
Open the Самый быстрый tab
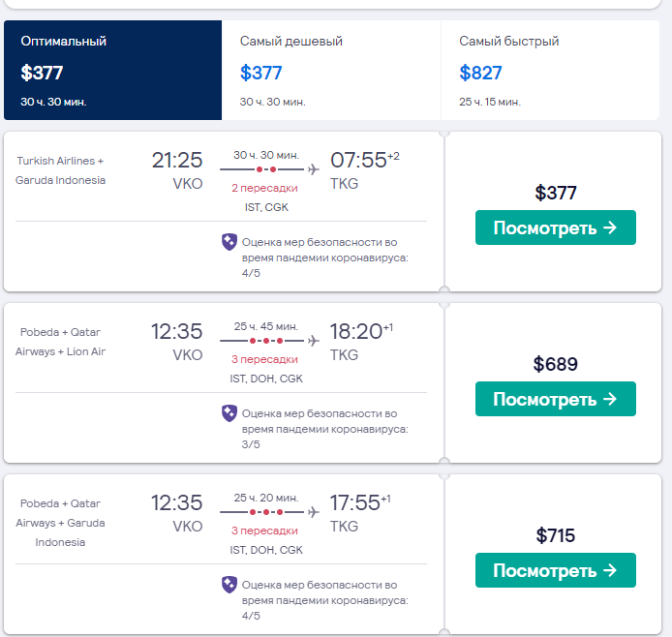pyautogui.click(x=549, y=71)
